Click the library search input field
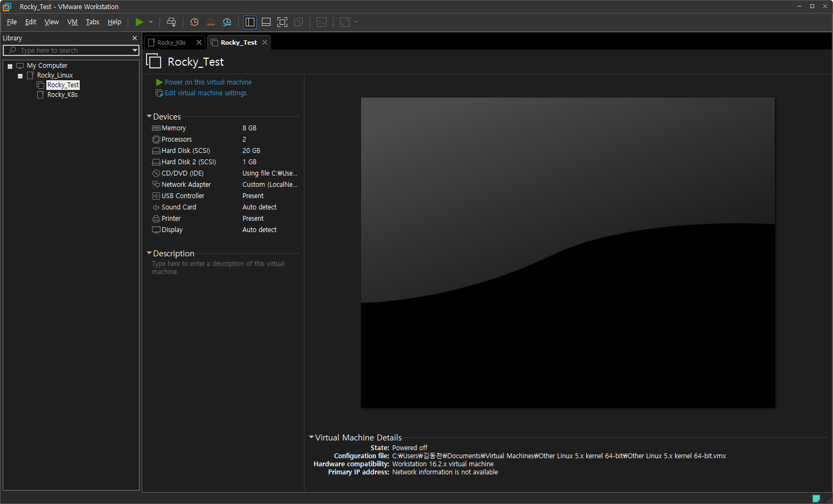833x504 pixels. [71, 50]
